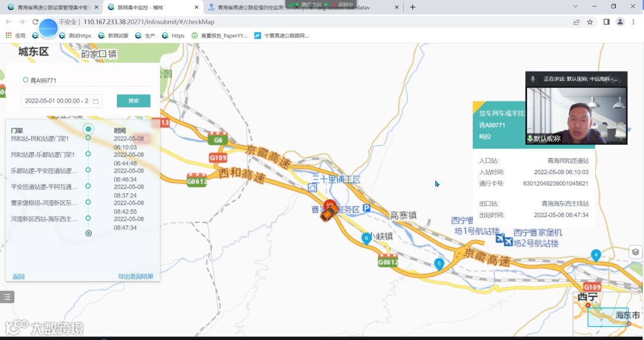This screenshot has height=340, width=644.
Task: Select timeline node for 曹家堡枢纽-河湟新区东
Action: click(88, 202)
